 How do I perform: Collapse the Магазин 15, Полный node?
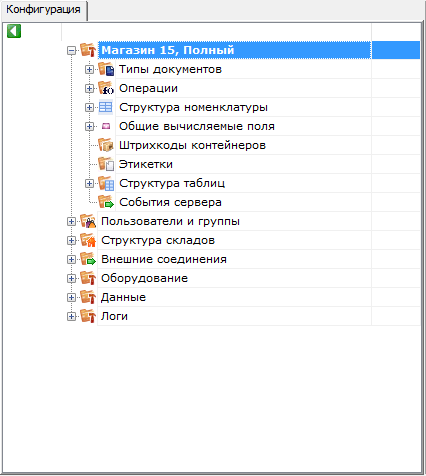click(71, 51)
